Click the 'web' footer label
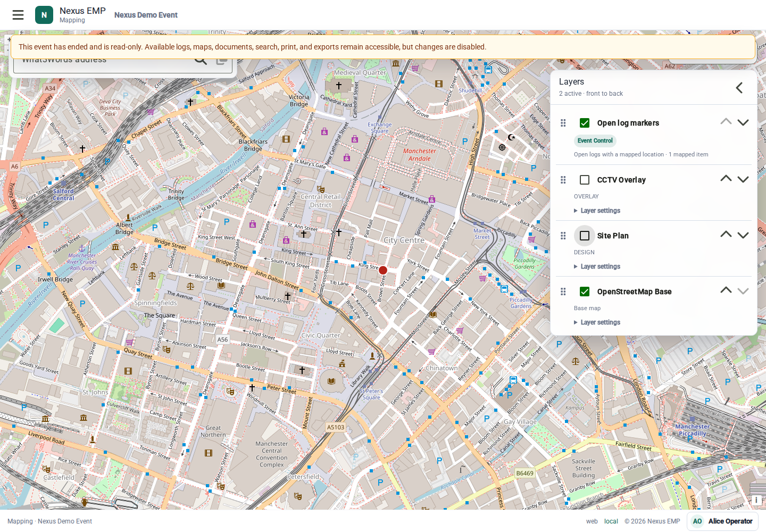The height and width of the screenshot is (532, 766). pyautogui.click(x=592, y=521)
